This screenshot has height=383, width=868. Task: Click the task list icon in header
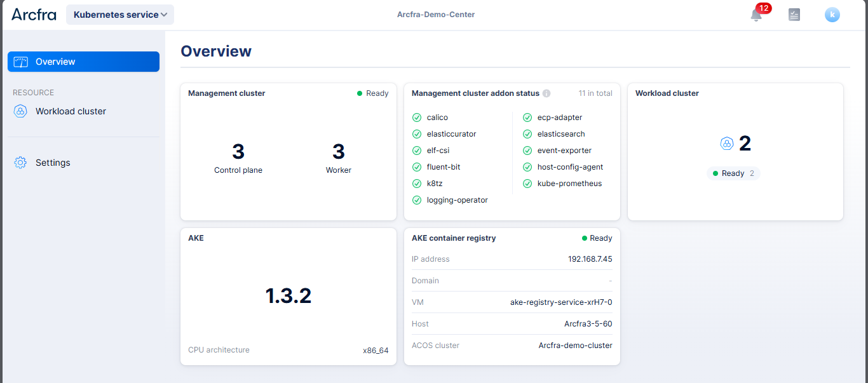coord(794,15)
